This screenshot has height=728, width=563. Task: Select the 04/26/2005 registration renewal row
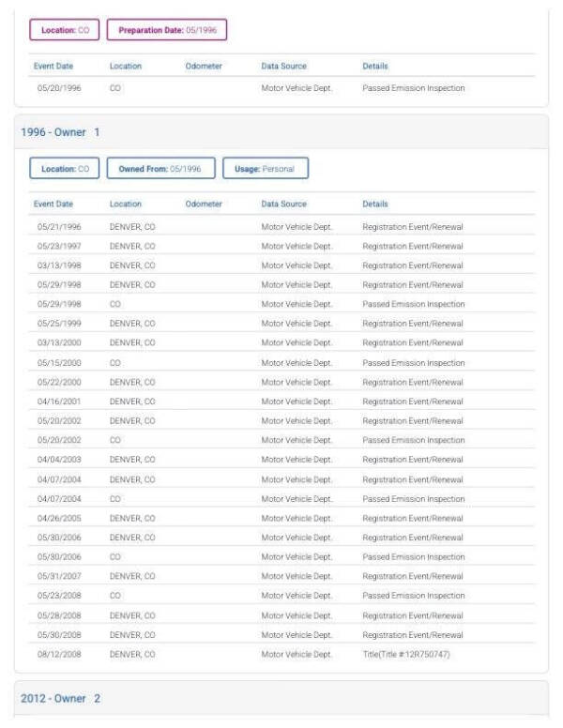click(x=281, y=518)
